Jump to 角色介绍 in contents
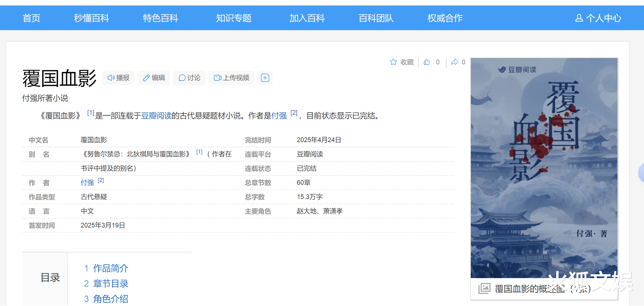This screenshot has height=306, width=644. pos(110,299)
